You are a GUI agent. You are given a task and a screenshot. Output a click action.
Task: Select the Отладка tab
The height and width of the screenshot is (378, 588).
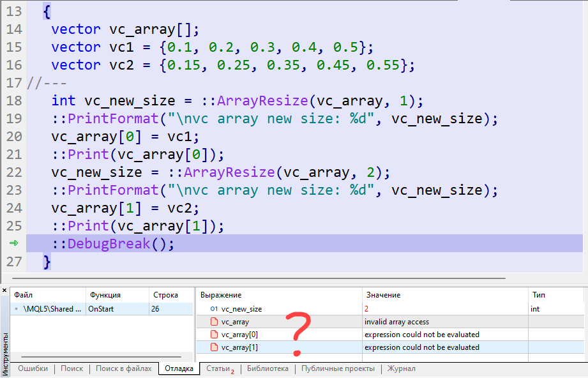pyautogui.click(x=179, y=368)
